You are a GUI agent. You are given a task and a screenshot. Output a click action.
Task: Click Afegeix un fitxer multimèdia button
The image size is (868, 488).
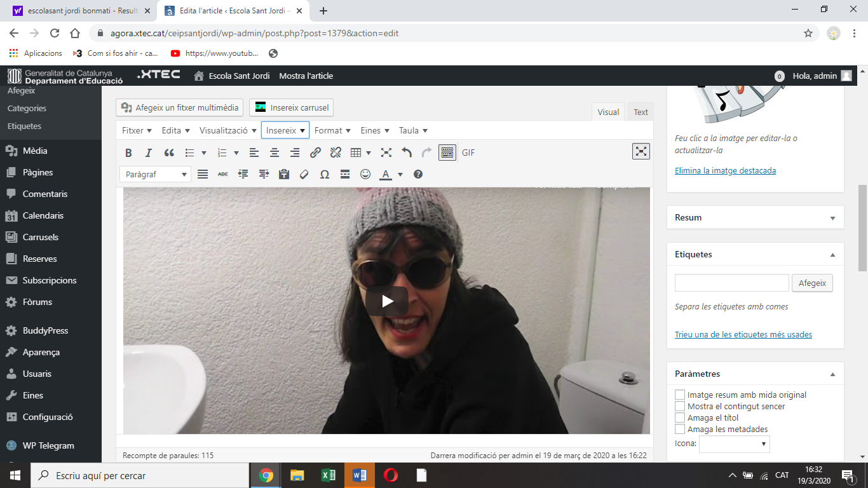[180, 107]
